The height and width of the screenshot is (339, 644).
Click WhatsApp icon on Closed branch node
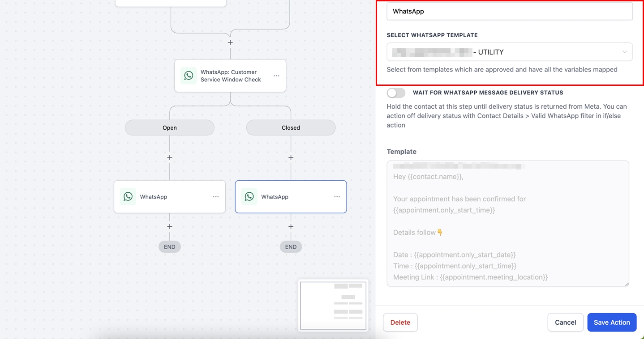point(249,197)
